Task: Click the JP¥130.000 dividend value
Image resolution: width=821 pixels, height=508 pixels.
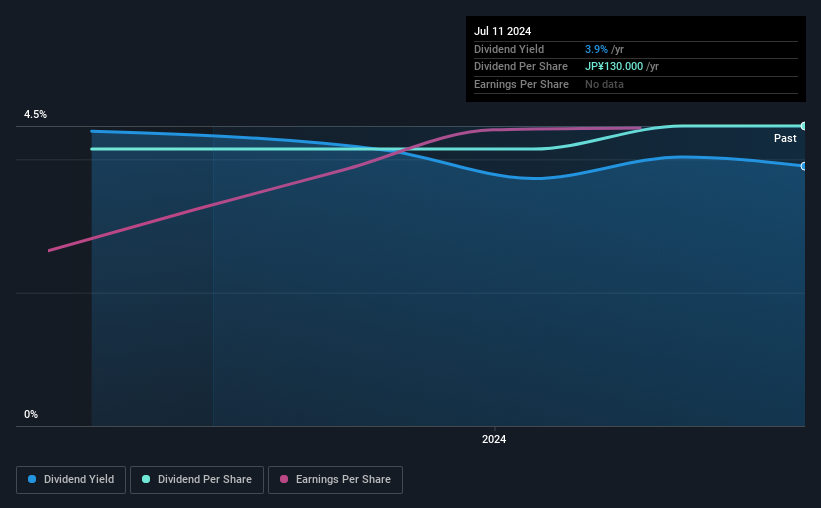Action: pos(614,67)
